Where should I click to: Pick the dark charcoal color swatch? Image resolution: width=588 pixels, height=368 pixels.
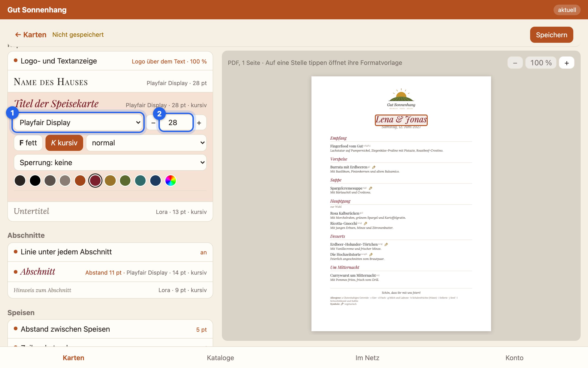[20, 181]
